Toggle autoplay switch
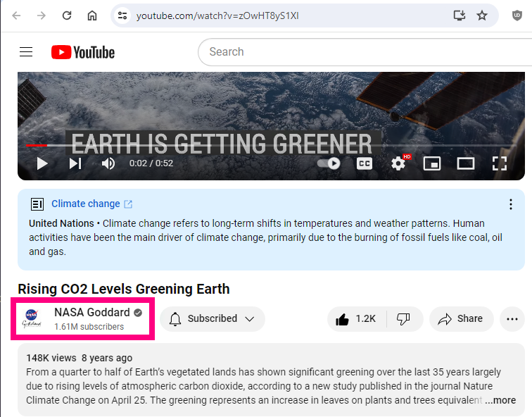532x417 pixels. coord(329,163)
